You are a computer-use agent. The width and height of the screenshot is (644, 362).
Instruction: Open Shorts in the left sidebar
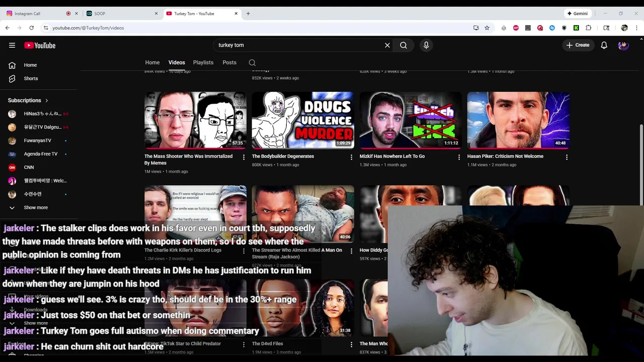[30, 78]
